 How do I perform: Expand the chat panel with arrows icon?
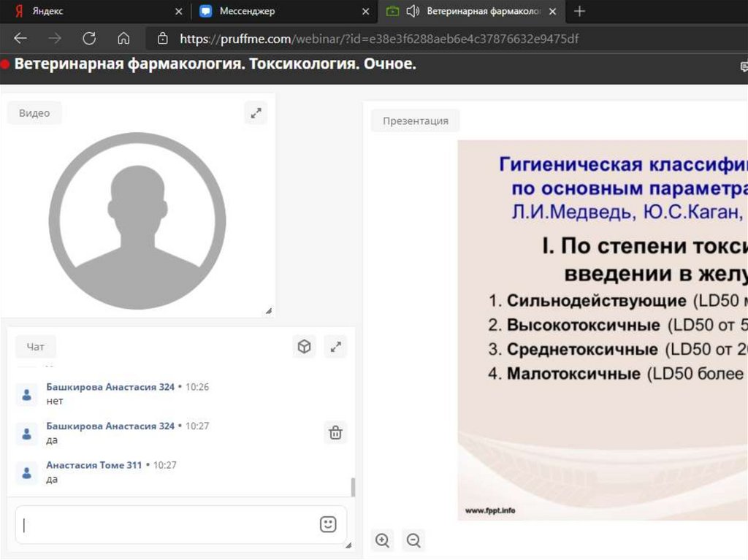tap(335, 347)
